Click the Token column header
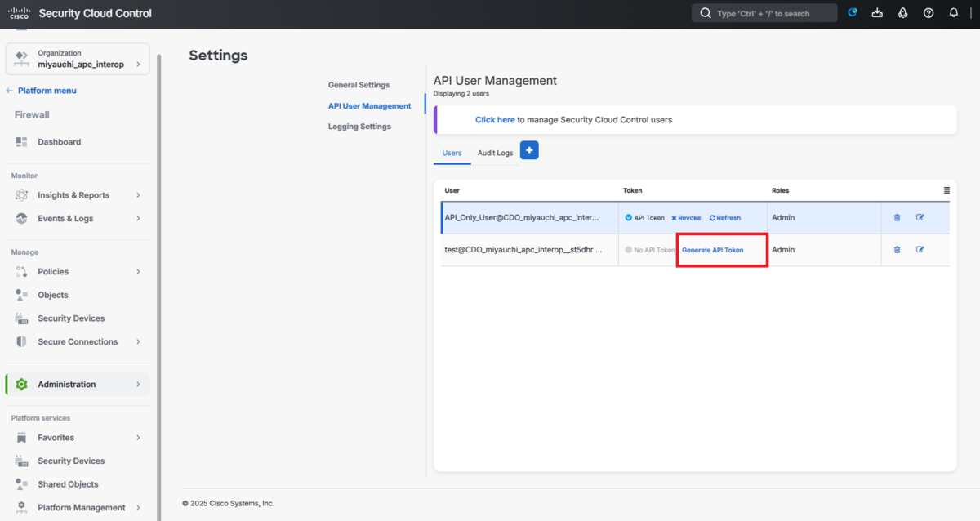This screenshot has height=521, width=980. [633, 190]
